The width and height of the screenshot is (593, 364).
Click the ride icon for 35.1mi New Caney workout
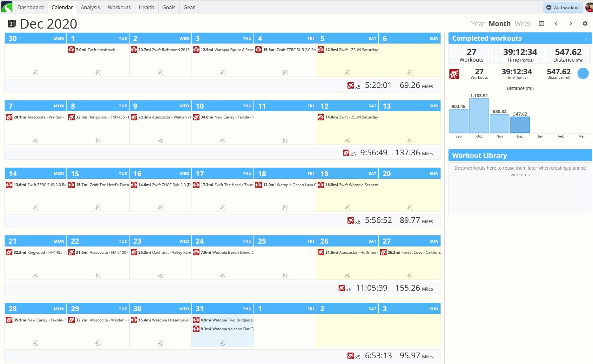pos(9,320)
